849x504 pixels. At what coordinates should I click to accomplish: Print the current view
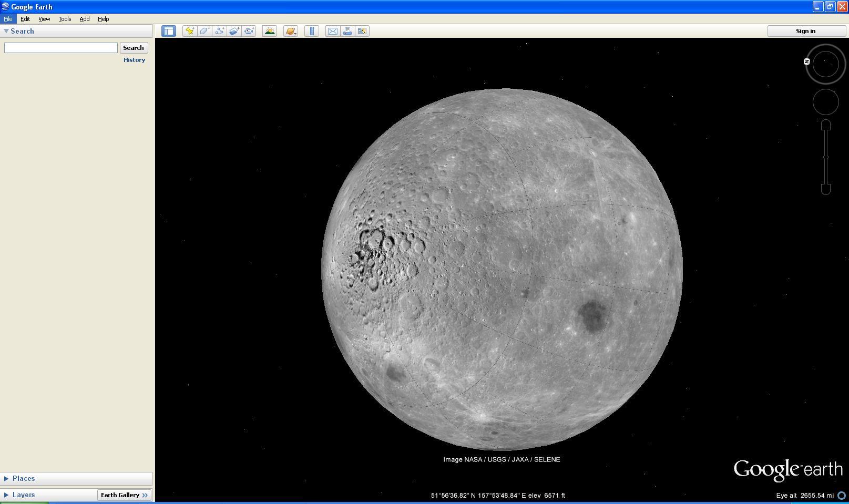347,31
